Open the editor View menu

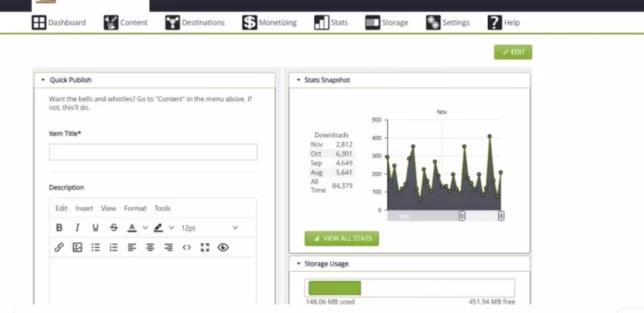point(108,208)
